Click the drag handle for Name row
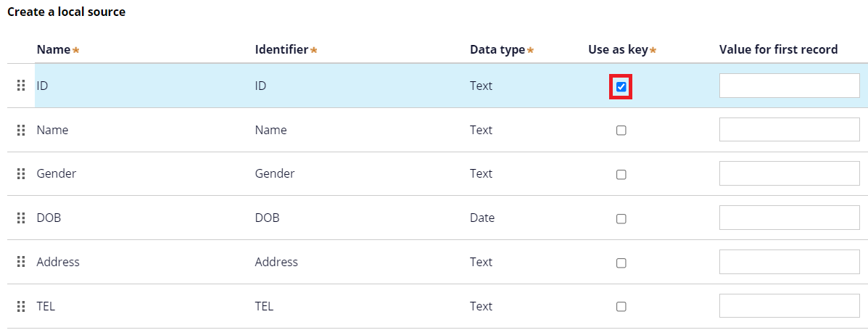The width and height of the screenshot is (868, 330). click(21, 130)
